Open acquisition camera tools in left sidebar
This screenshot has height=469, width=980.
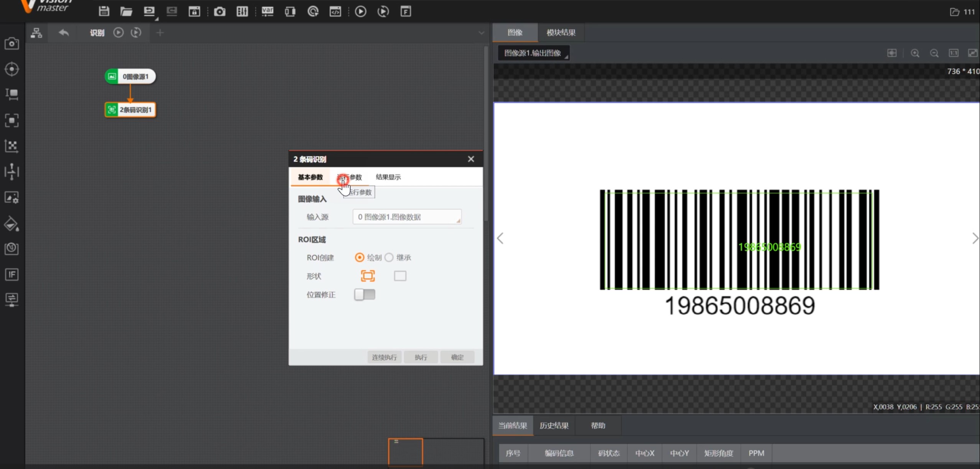click(x=12, y=43)
